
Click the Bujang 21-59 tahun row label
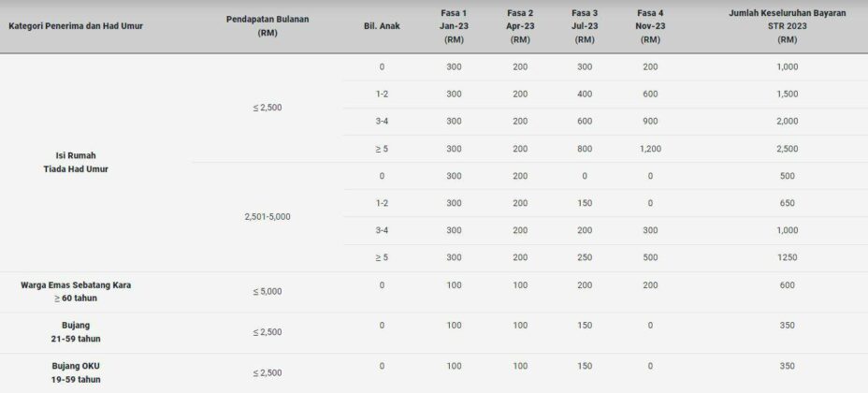pos(76,332)
